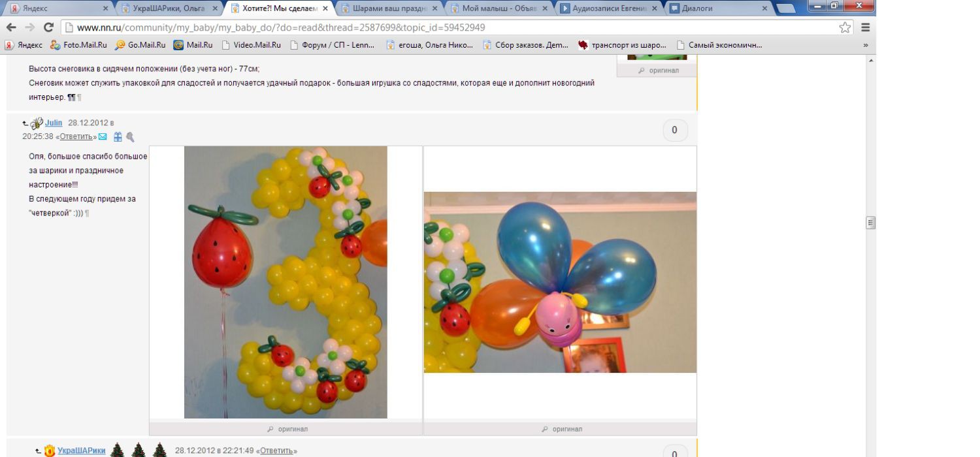980x457 pixels.
Task: Bookmark this page with the star icon
Action: tap(845, 27)
